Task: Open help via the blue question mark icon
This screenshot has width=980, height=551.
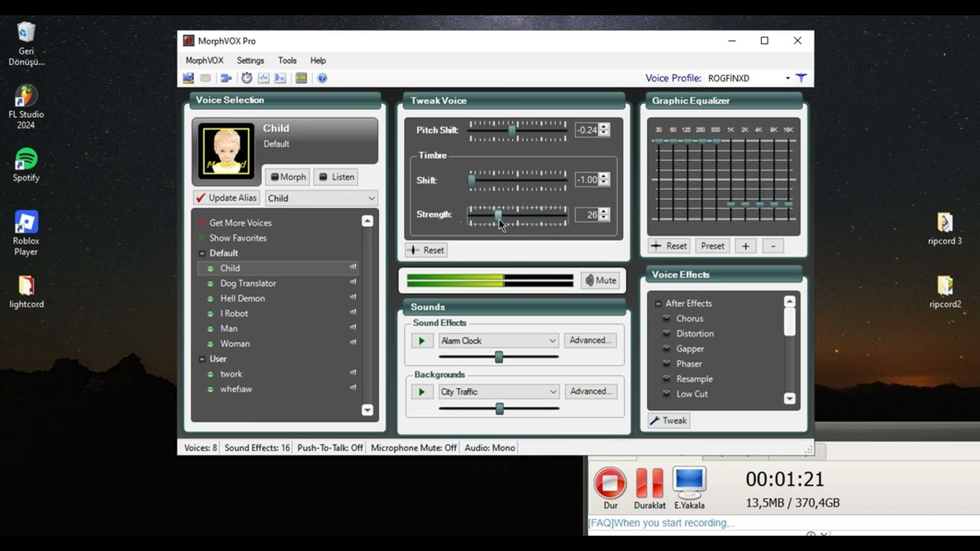Action: click(x=322, y=78)
